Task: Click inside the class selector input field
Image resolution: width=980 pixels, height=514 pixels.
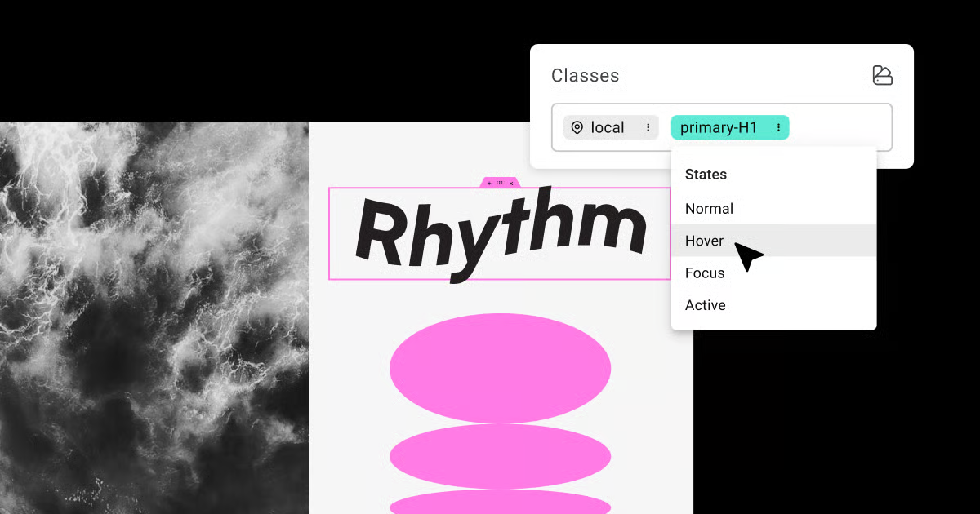Action: (841, 127)
